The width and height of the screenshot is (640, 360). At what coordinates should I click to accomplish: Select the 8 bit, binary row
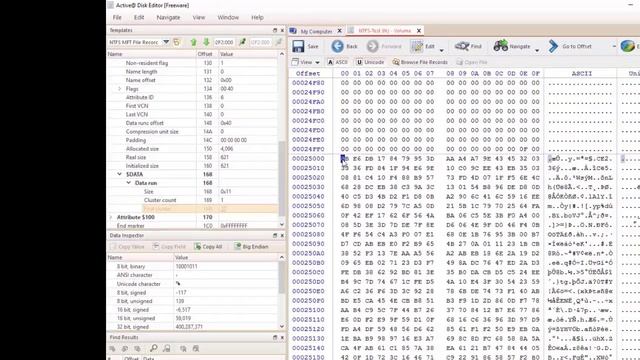[193, 266]
